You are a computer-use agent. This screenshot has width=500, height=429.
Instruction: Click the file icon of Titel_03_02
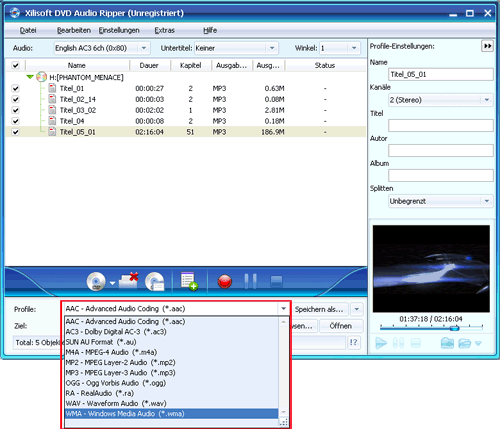[x=52, y=110]
